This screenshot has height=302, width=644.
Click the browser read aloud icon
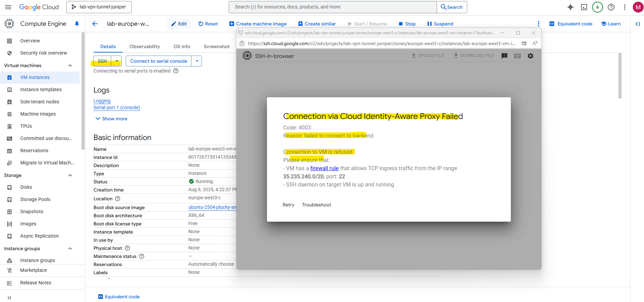point(535,43)
